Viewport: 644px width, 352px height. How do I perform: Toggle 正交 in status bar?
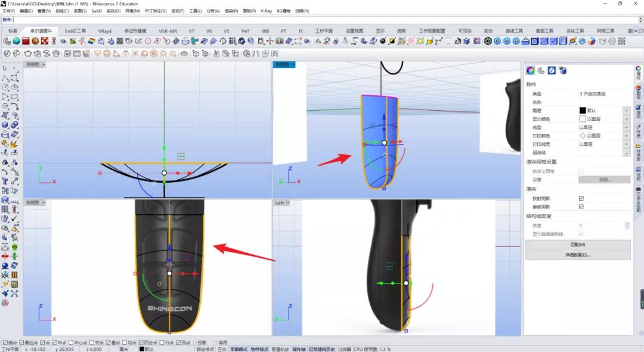point(222,349)
